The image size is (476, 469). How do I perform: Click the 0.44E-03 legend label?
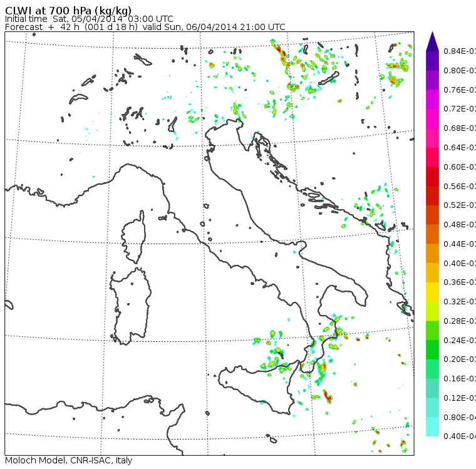click(x=460, y=244)
